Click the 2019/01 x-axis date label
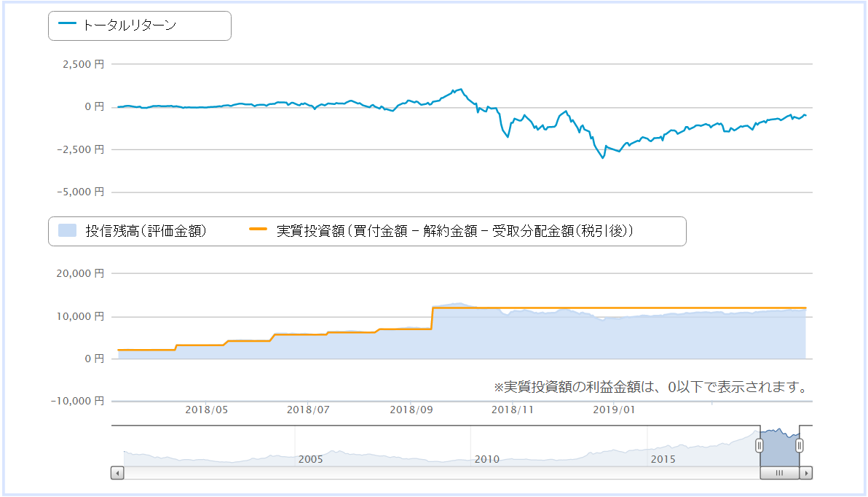This screenshot has height=497, width=868. [614, 410]
